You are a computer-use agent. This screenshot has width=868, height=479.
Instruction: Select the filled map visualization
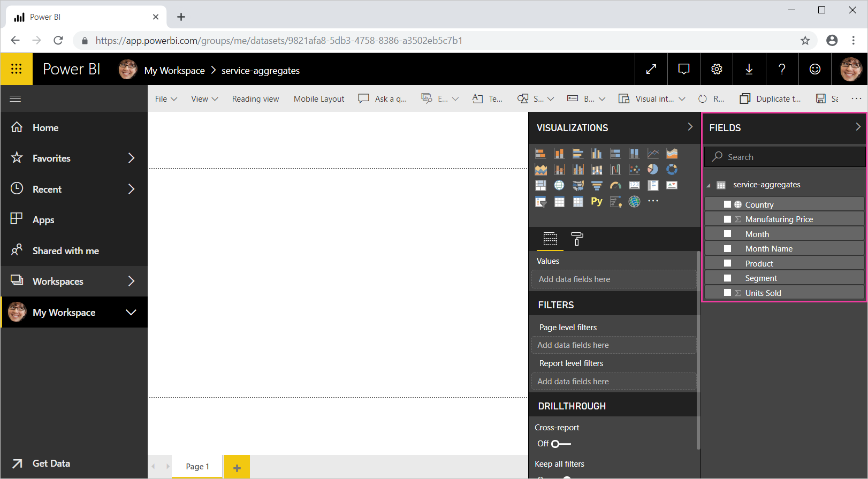(578, 185)
